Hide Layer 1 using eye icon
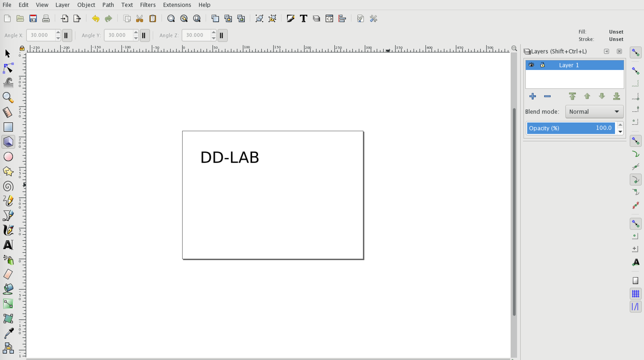The height and width of the screenshot is (360, 644). coord(531,65)
